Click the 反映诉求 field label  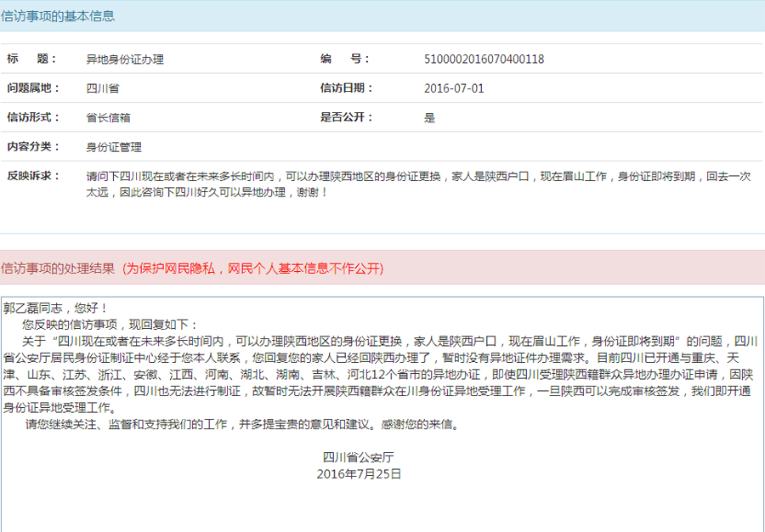pyautogui.click(x=34, y=176)
